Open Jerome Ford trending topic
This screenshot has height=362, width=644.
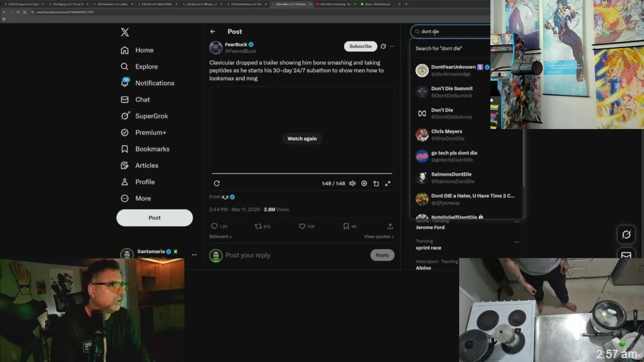coord(430,227)
